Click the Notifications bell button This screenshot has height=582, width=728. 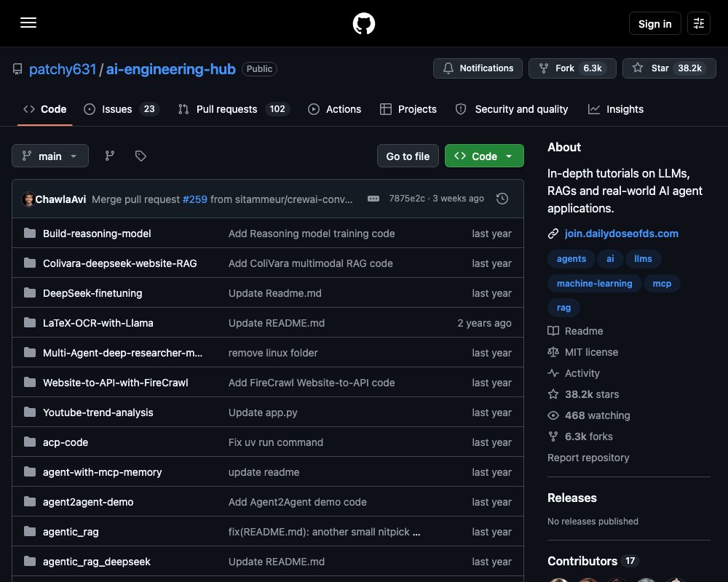coord(478,68)
